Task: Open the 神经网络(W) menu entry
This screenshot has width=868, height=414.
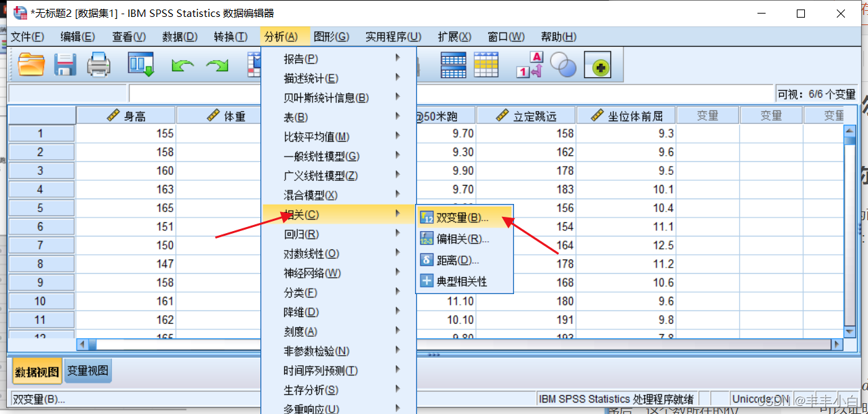Action: [x=338, y=274]
